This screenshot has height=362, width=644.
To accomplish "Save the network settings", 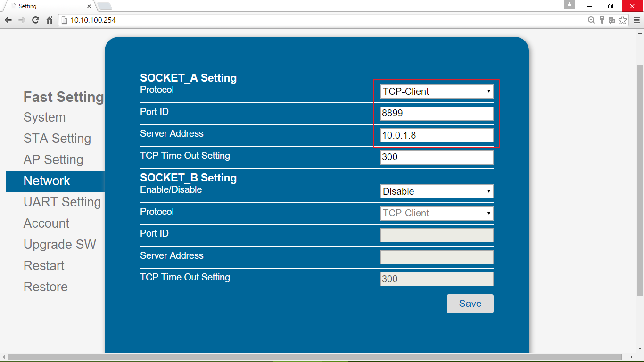I will [x=470, y=304].
